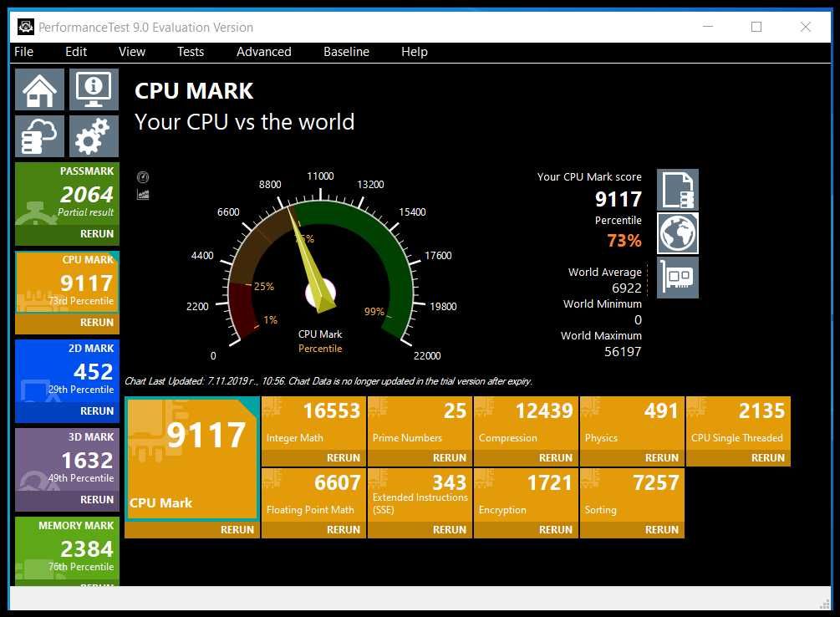Screen dimensions: 840x617
Task: Click the 22000 gauge scale label
Action: [427, 356]
